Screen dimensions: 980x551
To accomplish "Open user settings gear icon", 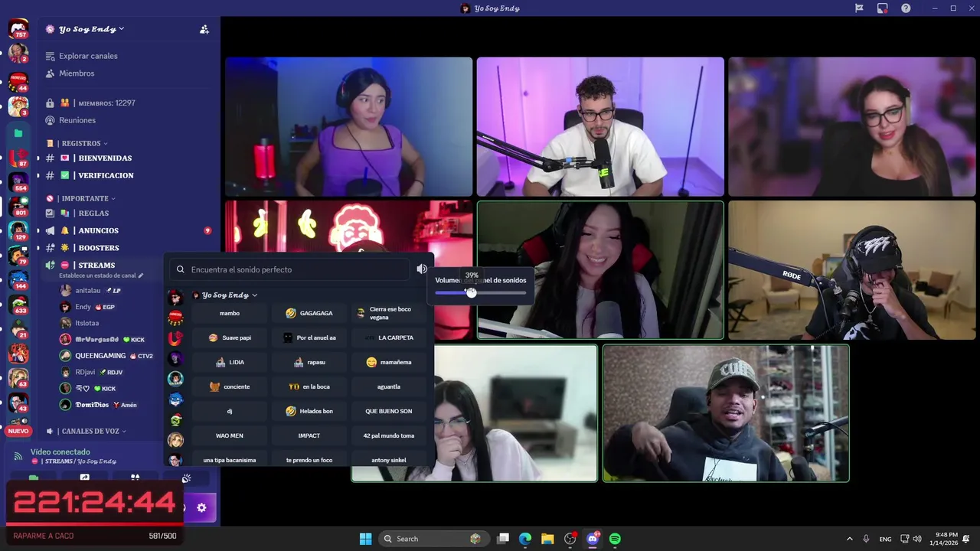I will (201, 507).
